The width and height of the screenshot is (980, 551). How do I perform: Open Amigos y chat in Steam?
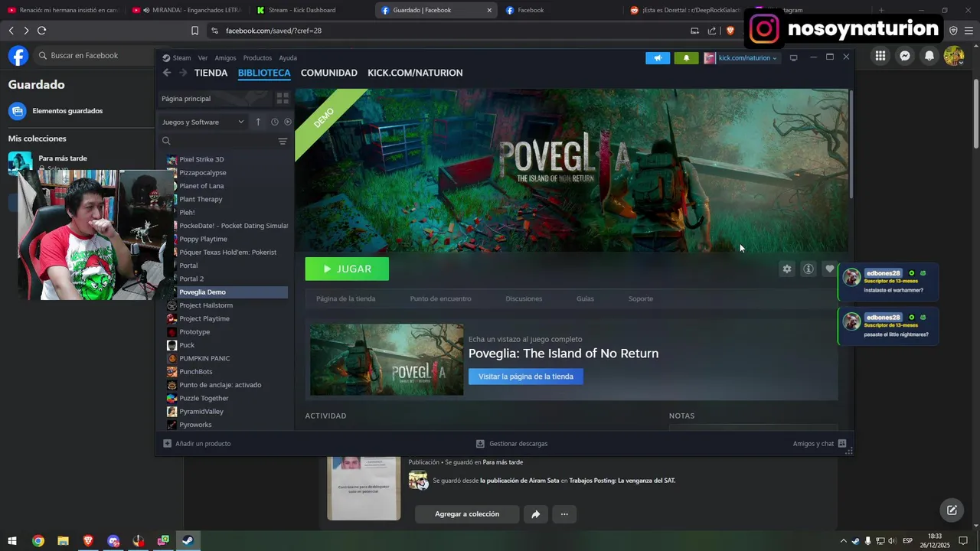pyautogui.click(x=819, y=444)
